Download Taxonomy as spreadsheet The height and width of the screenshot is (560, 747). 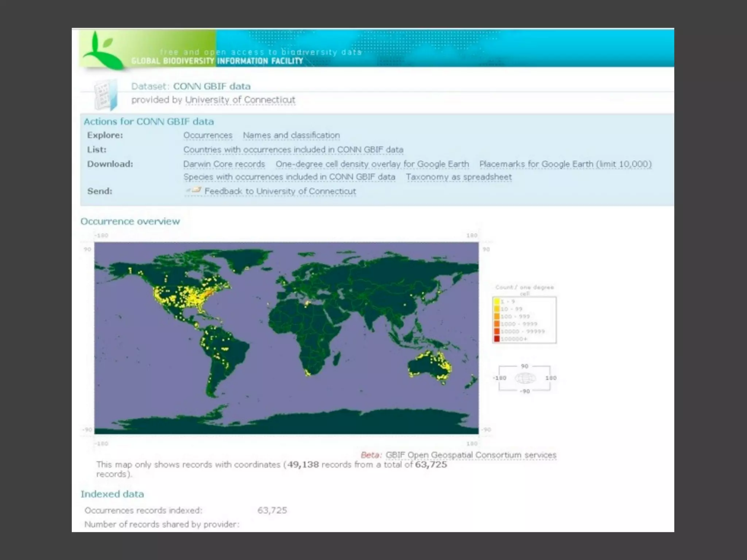[458, 177]
